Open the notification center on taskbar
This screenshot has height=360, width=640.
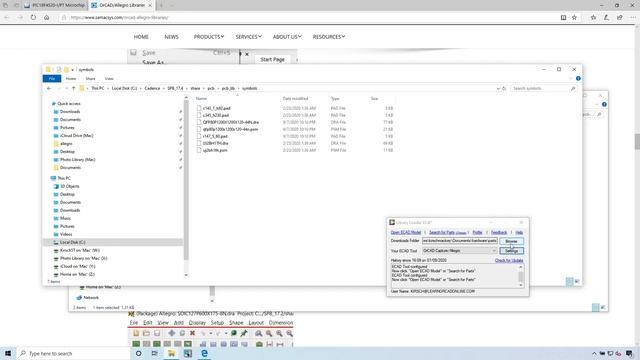[629, 353]
